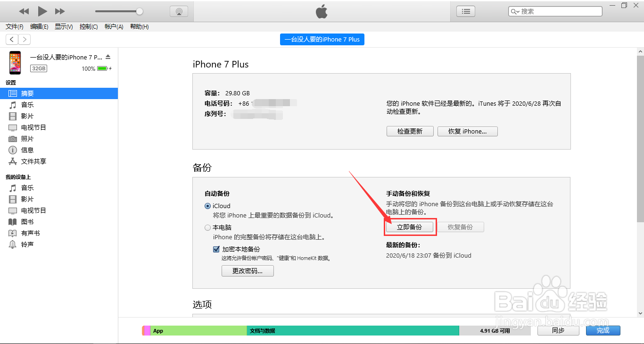Click the 4.91 GB 可用 free segment
The width and height of the screenshot is (644, 344).
[495, 331]
